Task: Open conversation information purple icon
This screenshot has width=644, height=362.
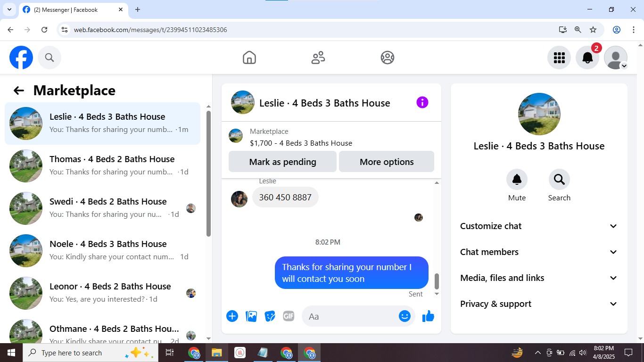Action: [x=422, y=102]
